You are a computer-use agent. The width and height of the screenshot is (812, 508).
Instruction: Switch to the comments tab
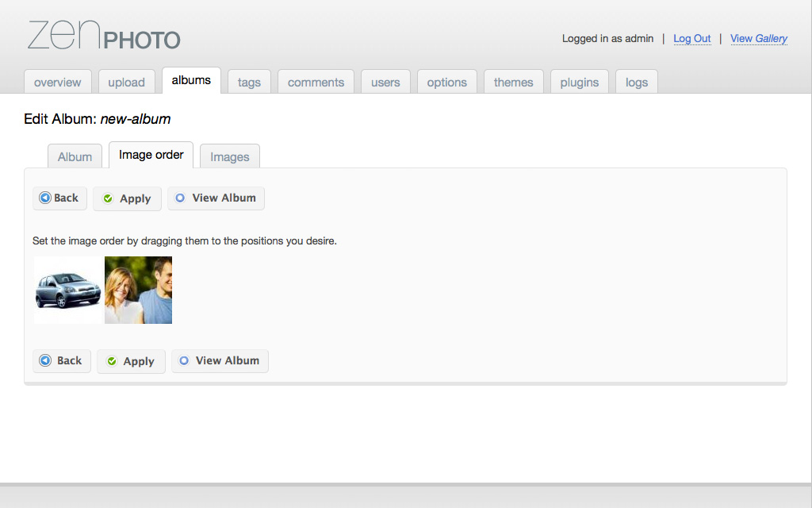tap(316, 83)
